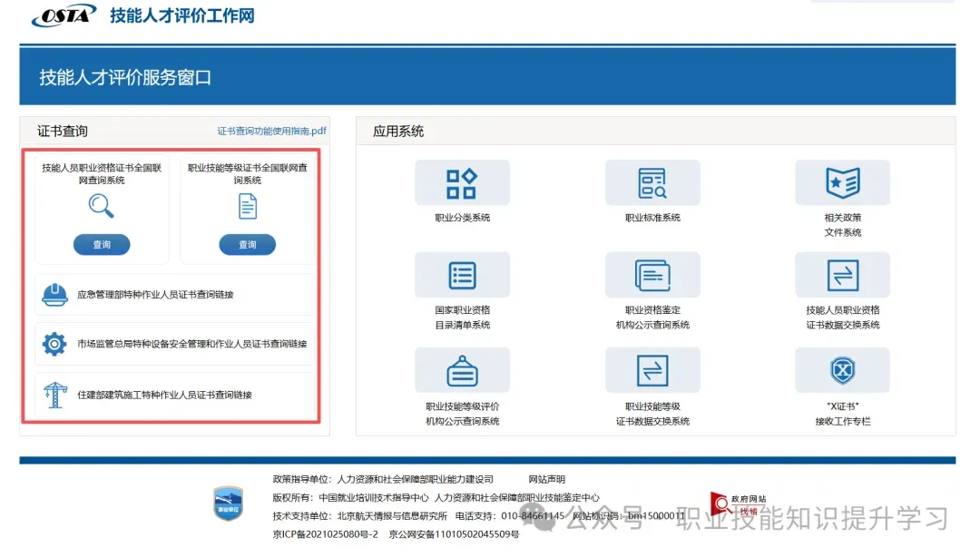The height and width of the screenshot is (557, 980).
Task: Click 查询 under 技能人员职业资格证书全国联网查询系统
Action: pyautogui.click(x=102, y=244)
